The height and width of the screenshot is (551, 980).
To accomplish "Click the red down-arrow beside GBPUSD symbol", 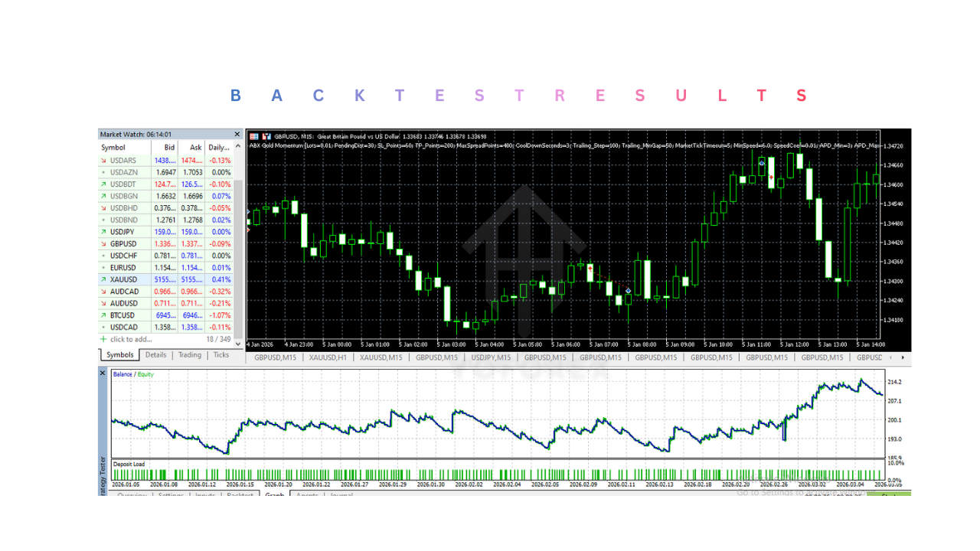I will click(104, 243).
